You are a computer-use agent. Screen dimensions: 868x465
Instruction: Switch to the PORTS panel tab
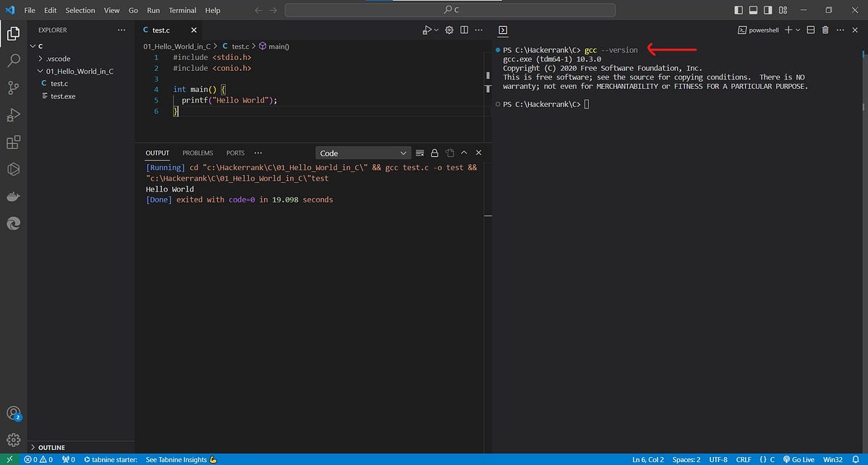pyautogui.click(x=235, y=153)
